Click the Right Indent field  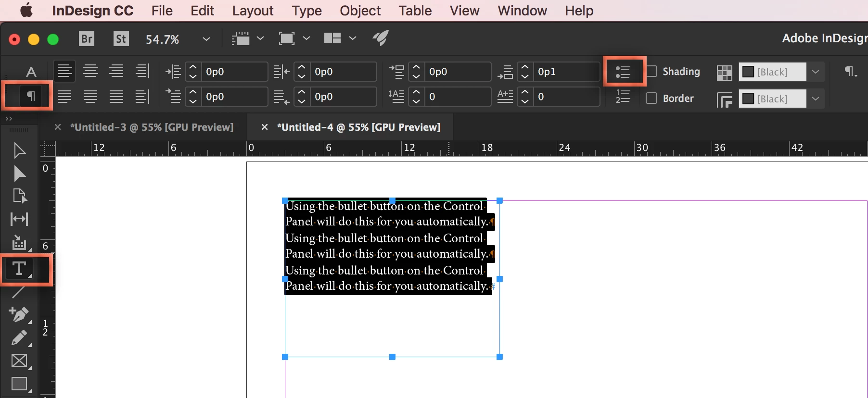[x=343, y=72]
